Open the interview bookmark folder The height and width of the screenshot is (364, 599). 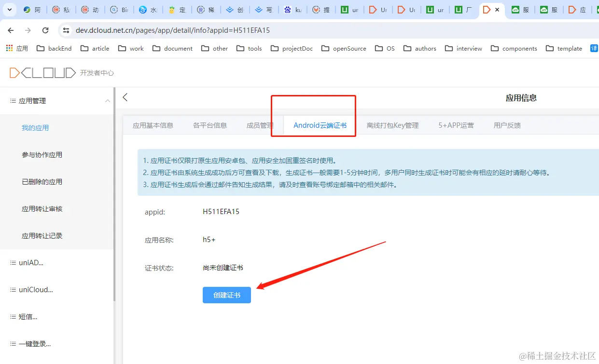tap(463, 48)
